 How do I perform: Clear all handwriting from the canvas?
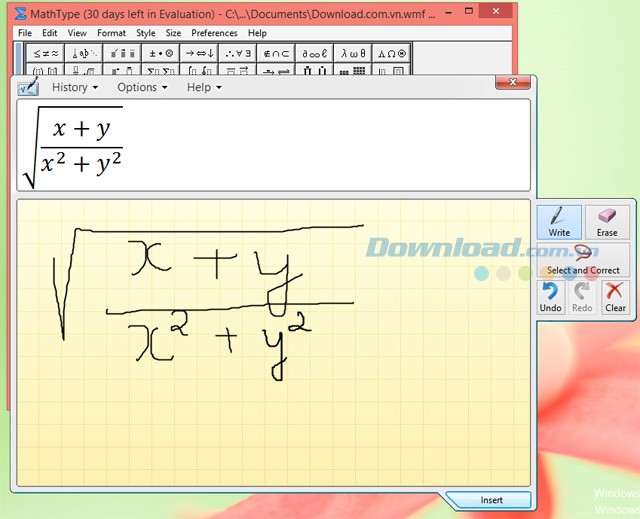[x=615, y=296]
